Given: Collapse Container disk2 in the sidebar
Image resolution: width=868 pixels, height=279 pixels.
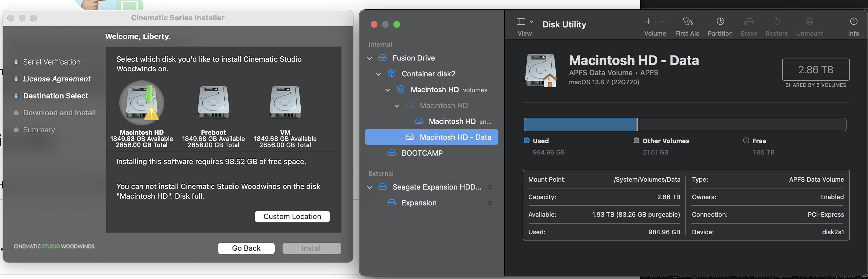Looking at the screenshot, I should coord(378,74).
